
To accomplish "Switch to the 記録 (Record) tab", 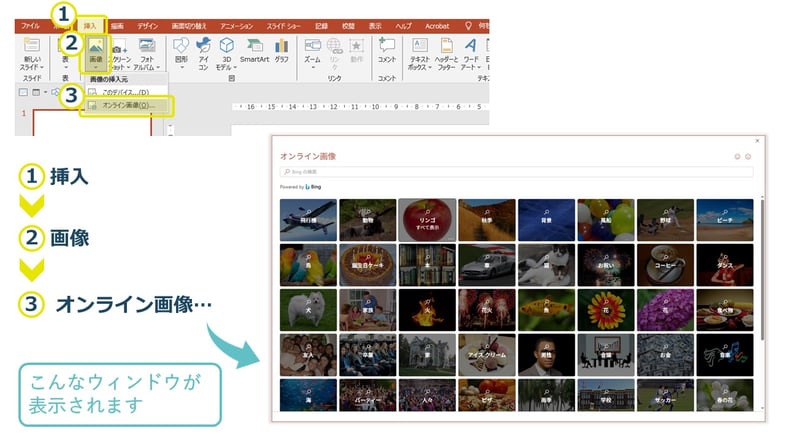I will [321, 26].
